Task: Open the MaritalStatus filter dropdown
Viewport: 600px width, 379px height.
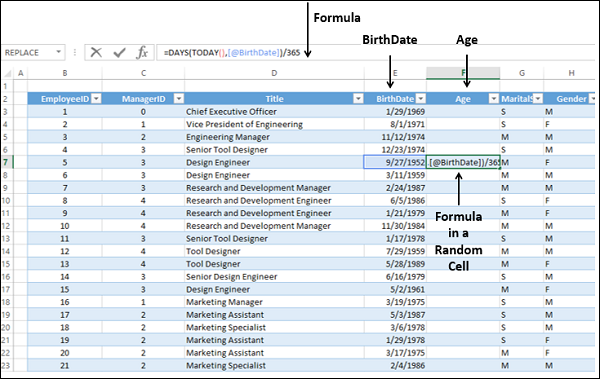Action: pyautogui.click(x=538, y=99)
